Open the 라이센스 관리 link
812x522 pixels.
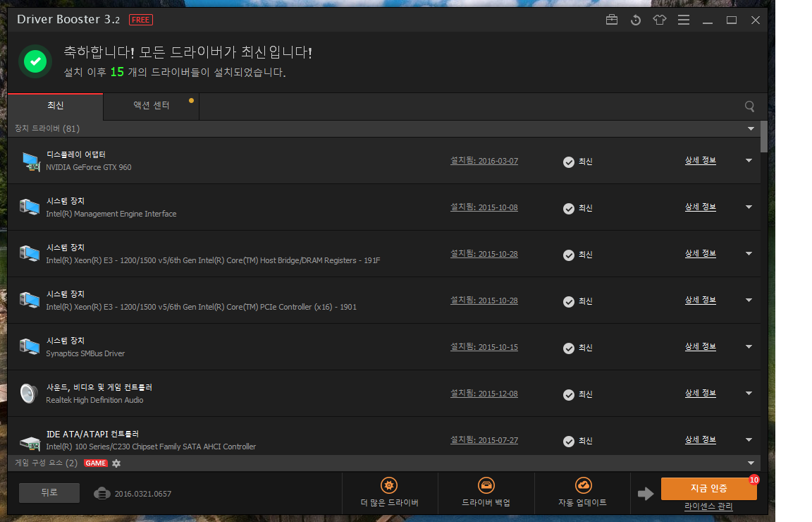(x=708, y=506)
